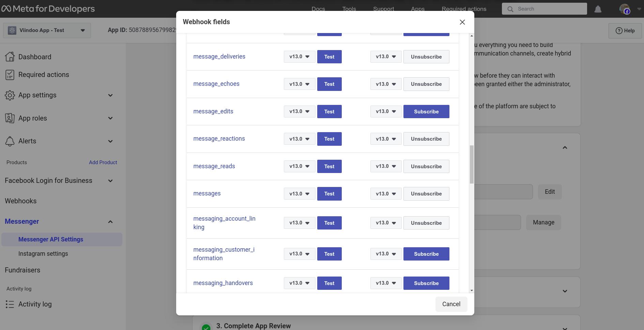The width and height of the screenshot is (644, 330).
Task: Go to Fundraisers in sidebar
Action: click(22, 270)
